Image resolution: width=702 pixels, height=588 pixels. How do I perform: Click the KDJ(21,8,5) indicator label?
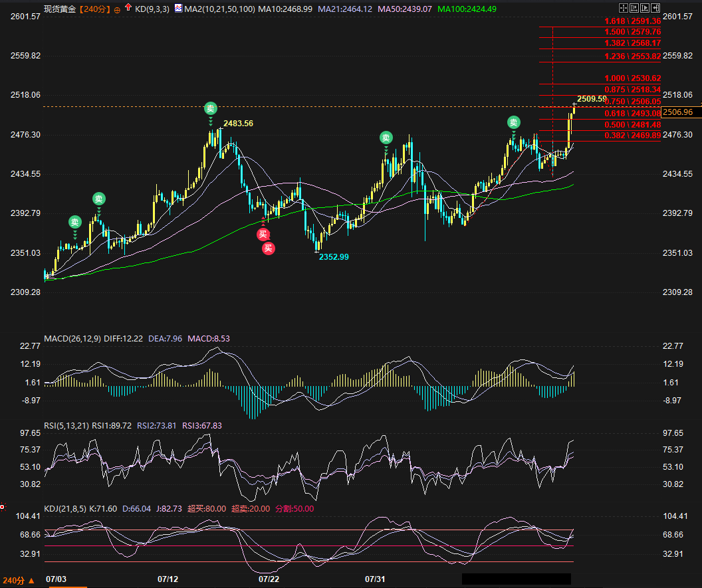coord(65,509)
